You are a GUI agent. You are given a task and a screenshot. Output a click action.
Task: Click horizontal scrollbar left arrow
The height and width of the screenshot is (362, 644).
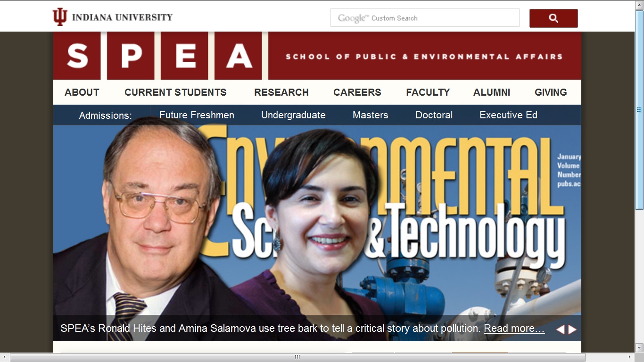4,357
